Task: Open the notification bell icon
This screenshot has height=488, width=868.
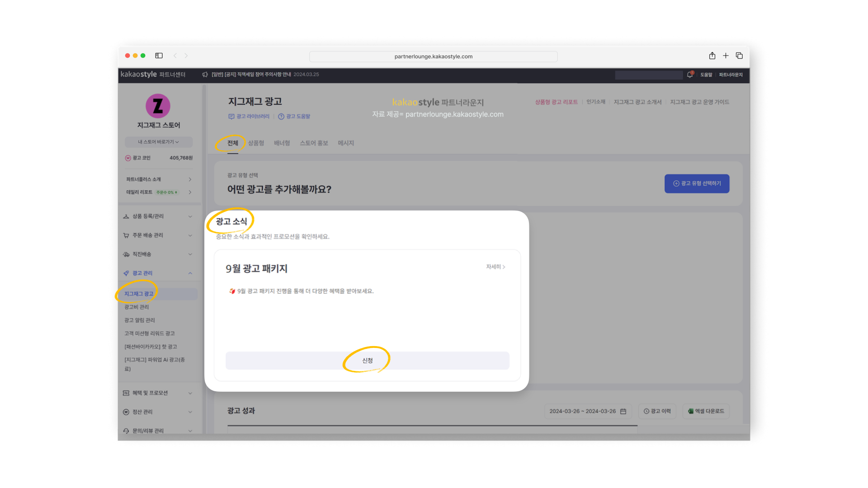Action: [690, 75]
